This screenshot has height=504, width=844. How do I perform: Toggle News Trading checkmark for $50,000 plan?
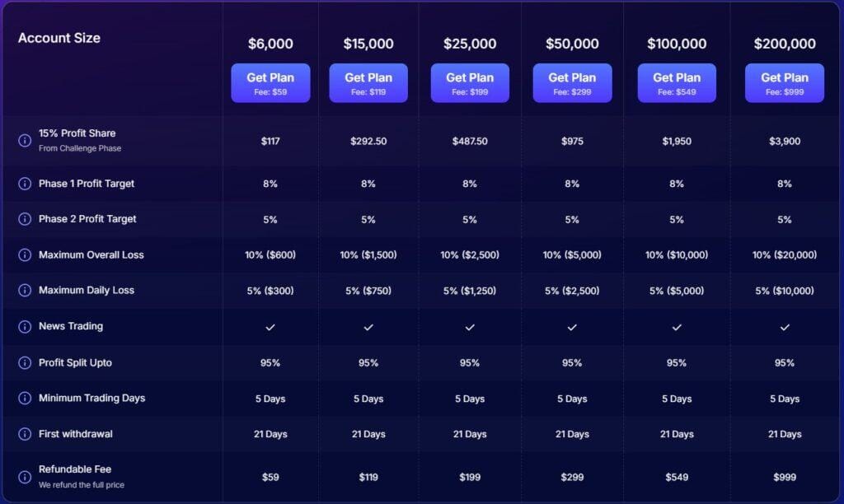point(572,327)
